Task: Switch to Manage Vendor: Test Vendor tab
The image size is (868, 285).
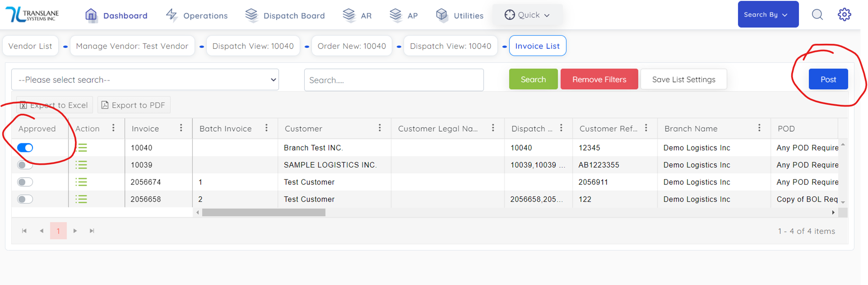Action: pos(132,46)
